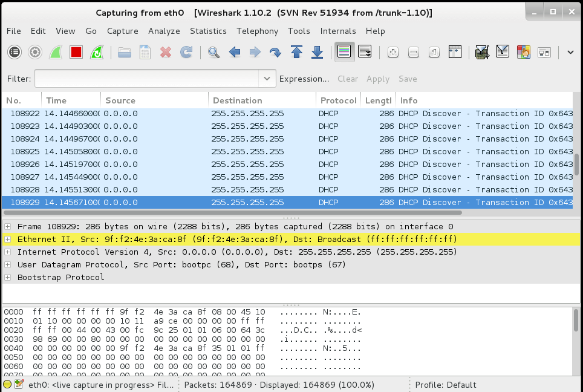Zoom in on packet list text
Viewport: 583px width, 392px height.
(x=392, y=52)
